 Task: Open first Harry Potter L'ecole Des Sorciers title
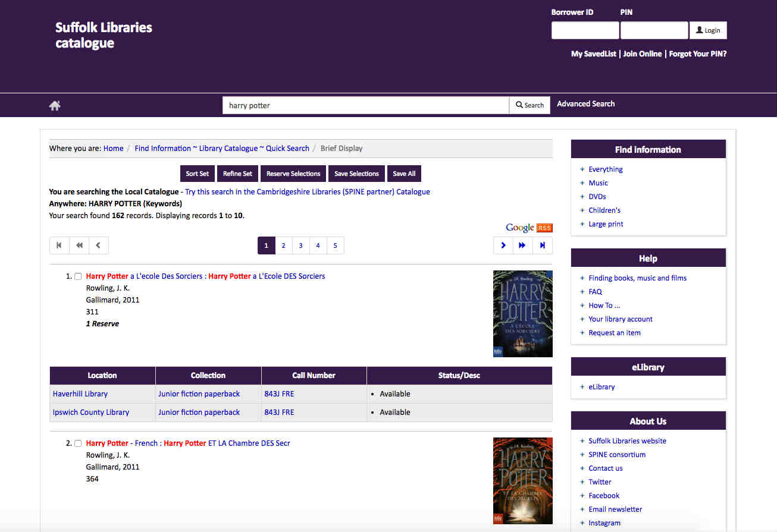pos(205,276)
